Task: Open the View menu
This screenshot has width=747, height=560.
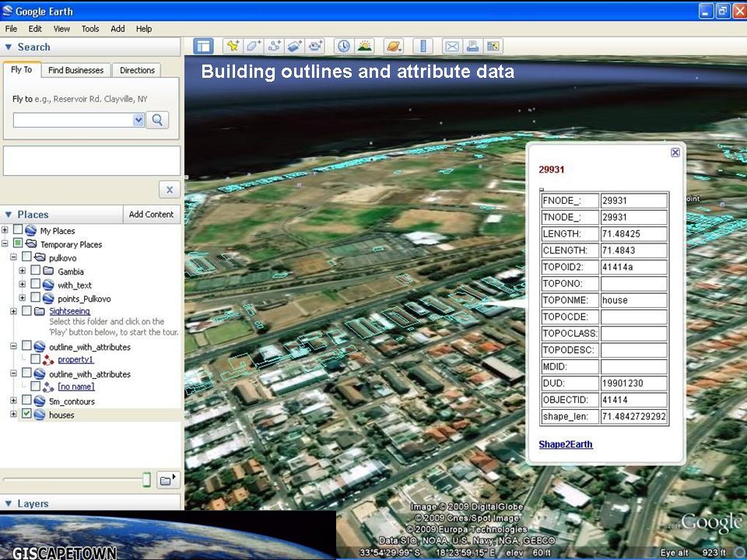Action: (x=61, y=29)
